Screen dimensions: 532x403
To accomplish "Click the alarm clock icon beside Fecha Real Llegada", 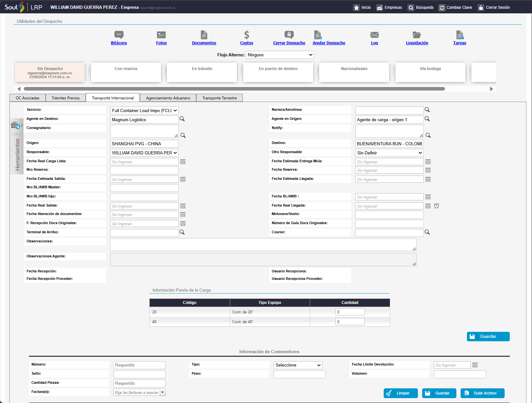I will tap(436, 206).
